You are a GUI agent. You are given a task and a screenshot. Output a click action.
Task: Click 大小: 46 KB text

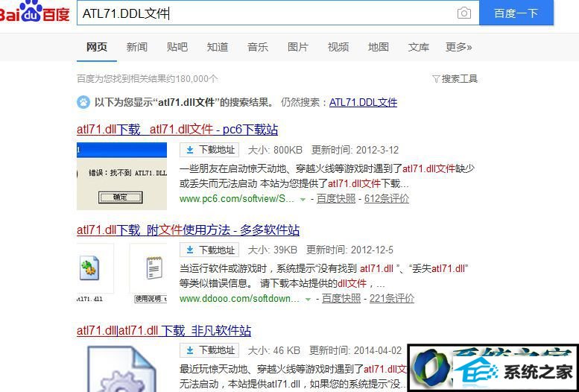(274, 350)
